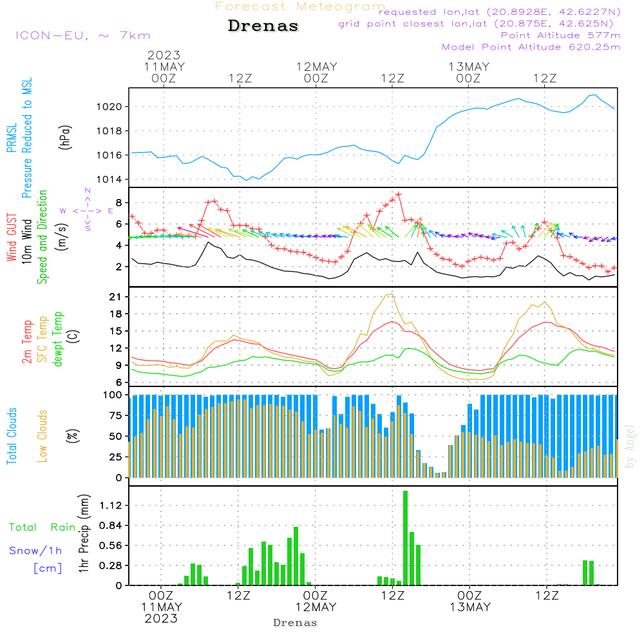
Task: Click the red "Wind GUST" label
Action: 12,238
